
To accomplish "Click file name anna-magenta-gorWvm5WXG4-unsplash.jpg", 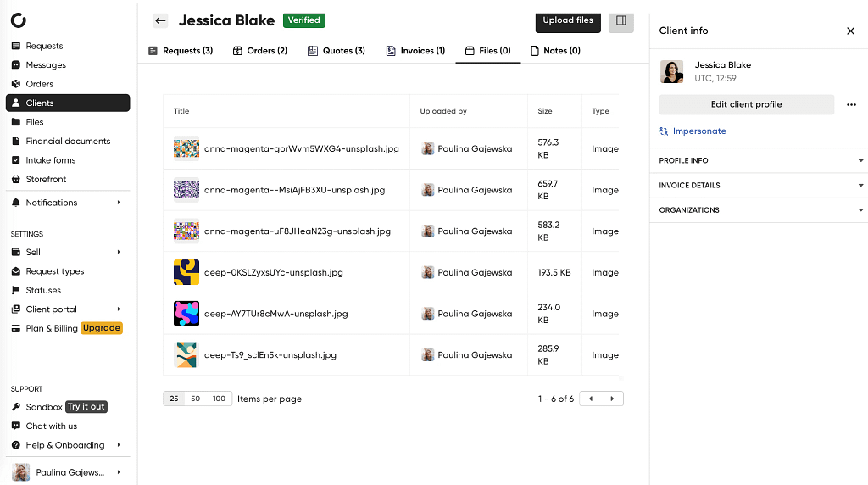I will click(x=301, y=149).
